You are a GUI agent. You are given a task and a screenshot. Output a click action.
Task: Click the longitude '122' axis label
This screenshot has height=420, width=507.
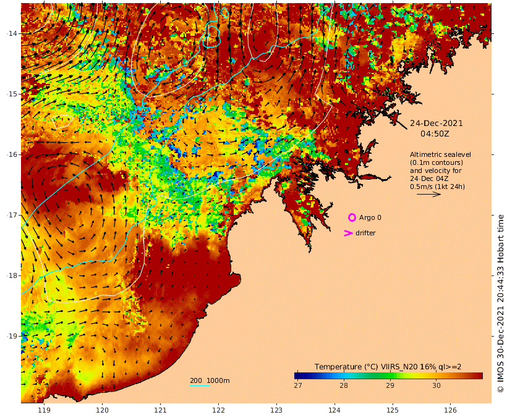(x=218, y=410)
